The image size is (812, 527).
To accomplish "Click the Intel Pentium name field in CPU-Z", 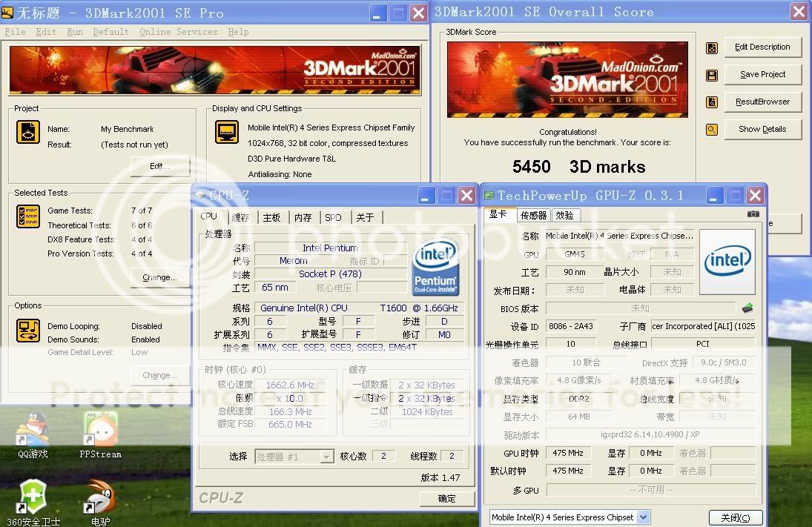I will [x=331, y=248].
